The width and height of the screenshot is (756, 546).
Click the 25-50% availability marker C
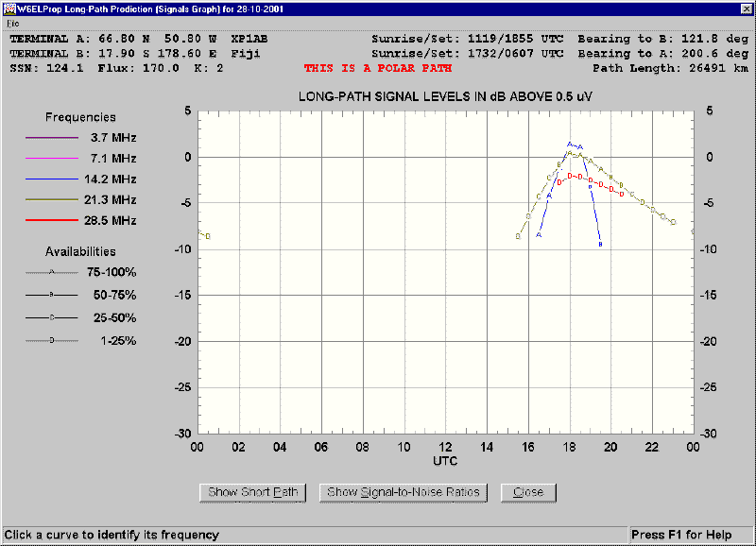click(52, 317)
